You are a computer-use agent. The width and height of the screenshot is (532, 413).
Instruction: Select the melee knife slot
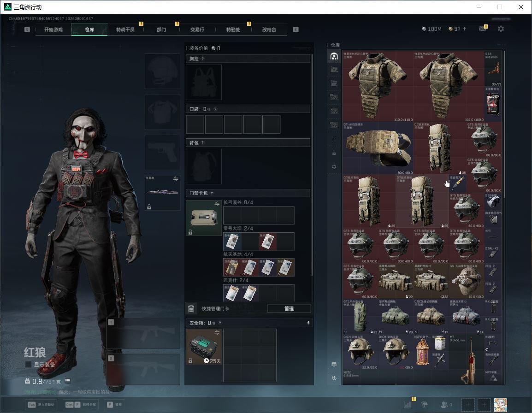click(163, 192)
